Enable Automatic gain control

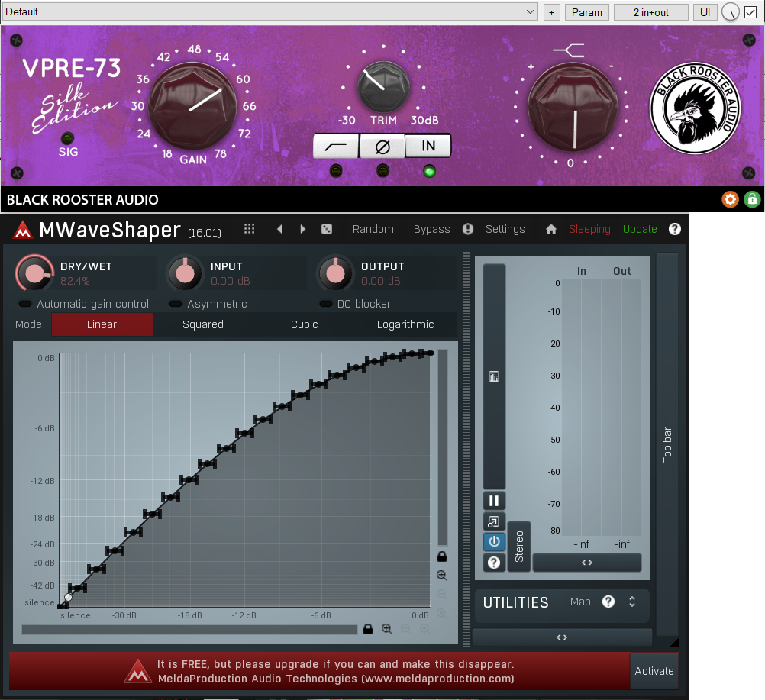83,304
